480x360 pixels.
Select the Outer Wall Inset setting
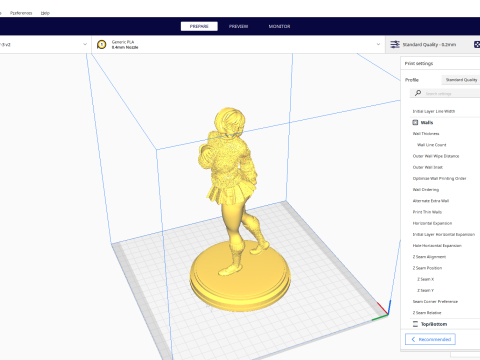pos(428,167)
